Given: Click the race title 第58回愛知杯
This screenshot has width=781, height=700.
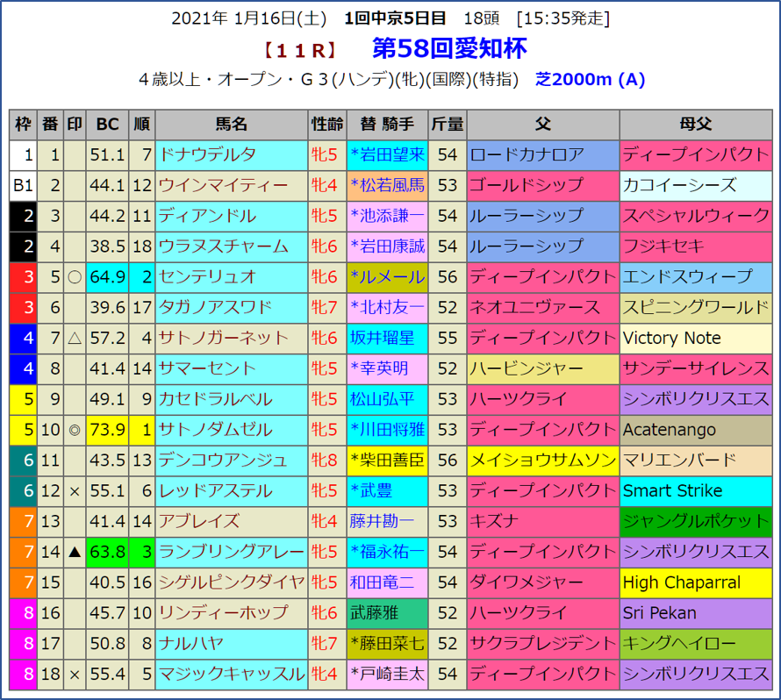Looking at the screenshot, I should 449,47.
